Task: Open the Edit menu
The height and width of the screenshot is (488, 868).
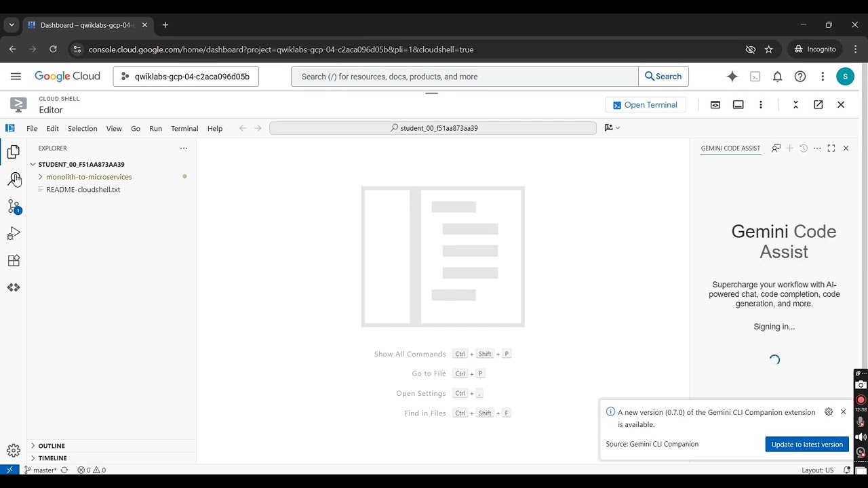Action: coord(53,129)
